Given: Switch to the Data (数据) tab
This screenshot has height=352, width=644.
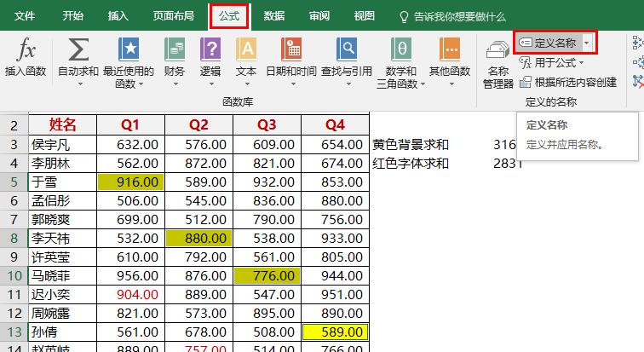Looking at the screenshot, I should [x=274, y=16].
